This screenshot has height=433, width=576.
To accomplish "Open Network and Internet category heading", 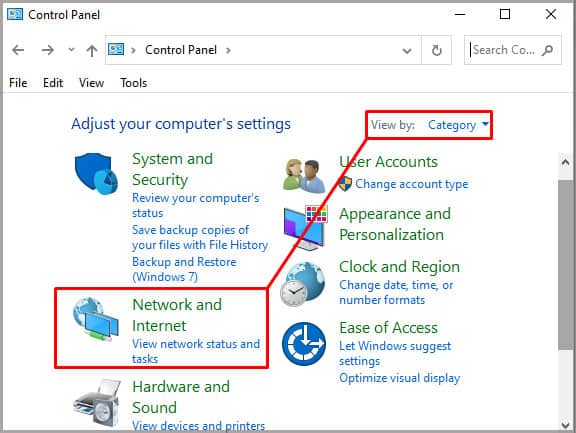I will pos(177,315).
